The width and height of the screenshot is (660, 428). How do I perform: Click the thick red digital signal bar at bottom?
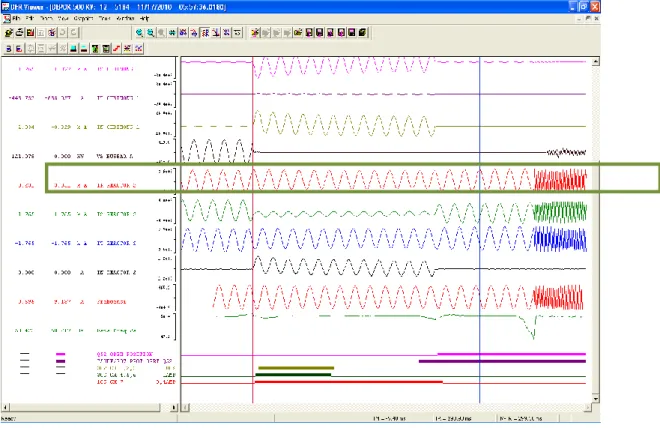pos(349,382)
